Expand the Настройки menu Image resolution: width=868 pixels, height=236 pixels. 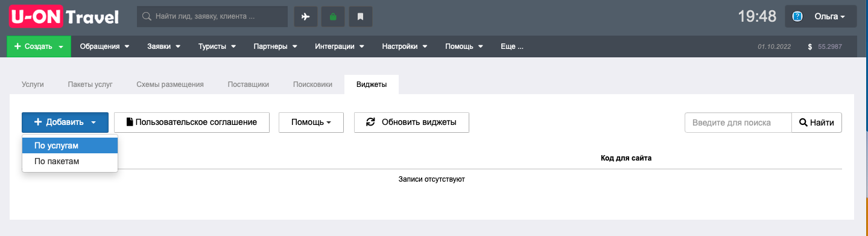click(405, 46)
